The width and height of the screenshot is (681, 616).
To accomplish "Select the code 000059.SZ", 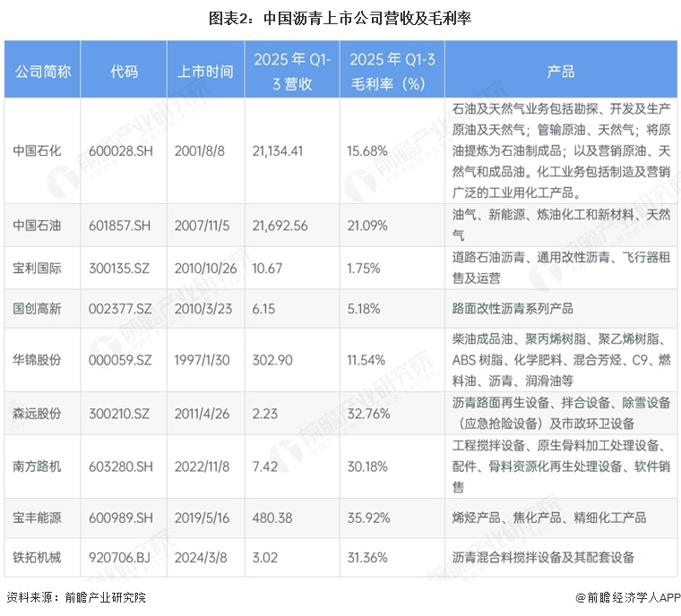I will (x=120, y=359).
